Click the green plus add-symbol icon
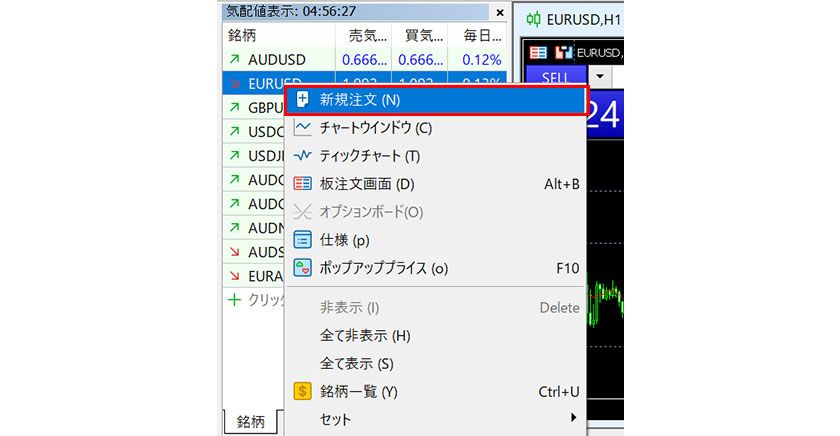 [235, 299]
